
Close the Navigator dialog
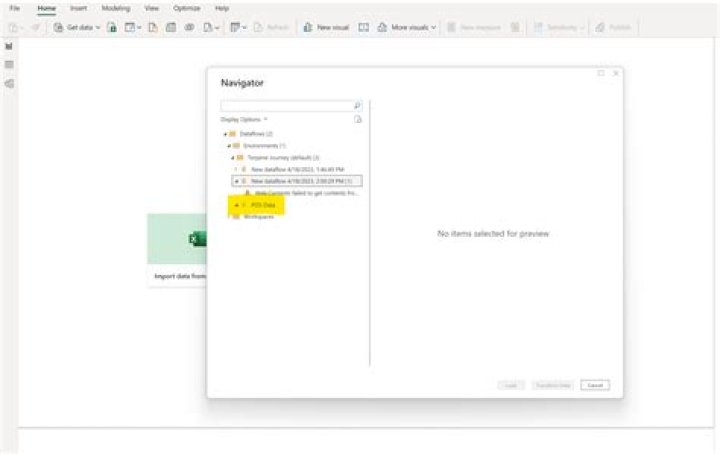pos(616,73)
